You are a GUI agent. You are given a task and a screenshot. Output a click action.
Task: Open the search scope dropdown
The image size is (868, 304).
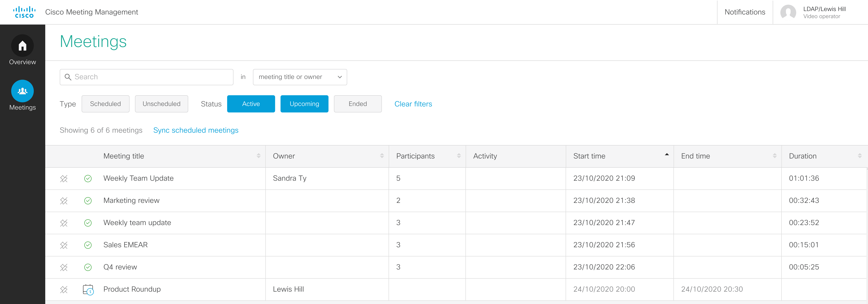[300, 77]
